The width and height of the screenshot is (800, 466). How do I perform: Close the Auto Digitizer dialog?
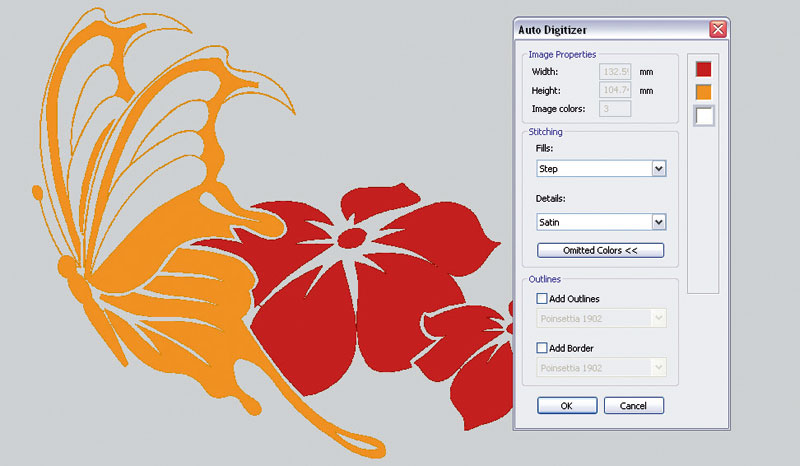pyautogui.click(x=718, y=30)
